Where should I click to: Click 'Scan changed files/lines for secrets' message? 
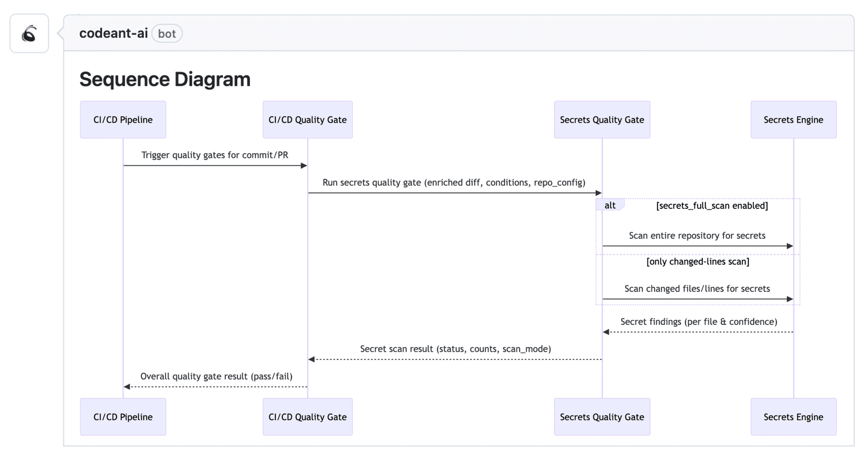697,289
